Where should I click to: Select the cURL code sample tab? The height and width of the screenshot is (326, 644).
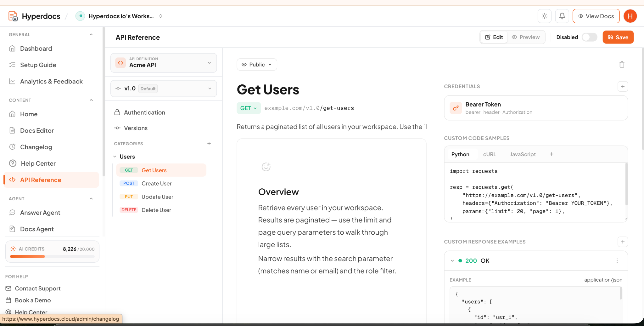490,154
